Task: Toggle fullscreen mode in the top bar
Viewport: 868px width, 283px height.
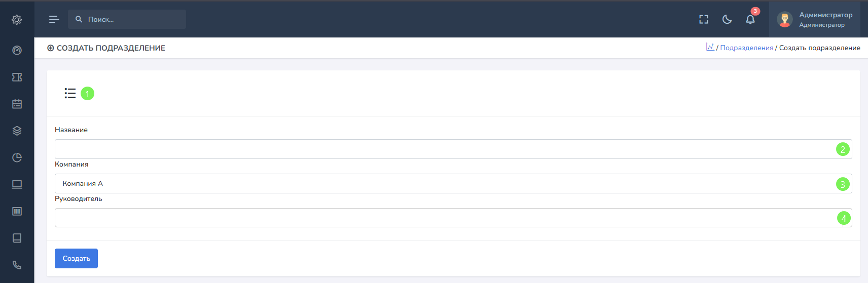Action: tap(704, 19)
